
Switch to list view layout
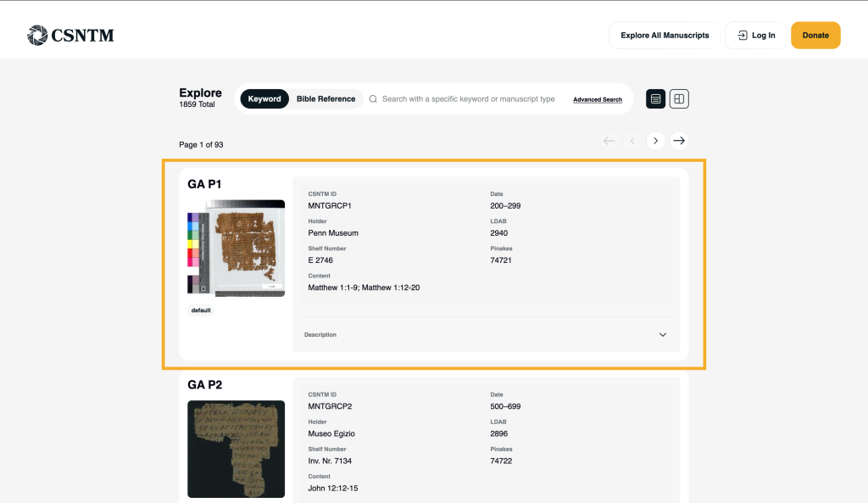pyautogui.click(x=655, y=99)
